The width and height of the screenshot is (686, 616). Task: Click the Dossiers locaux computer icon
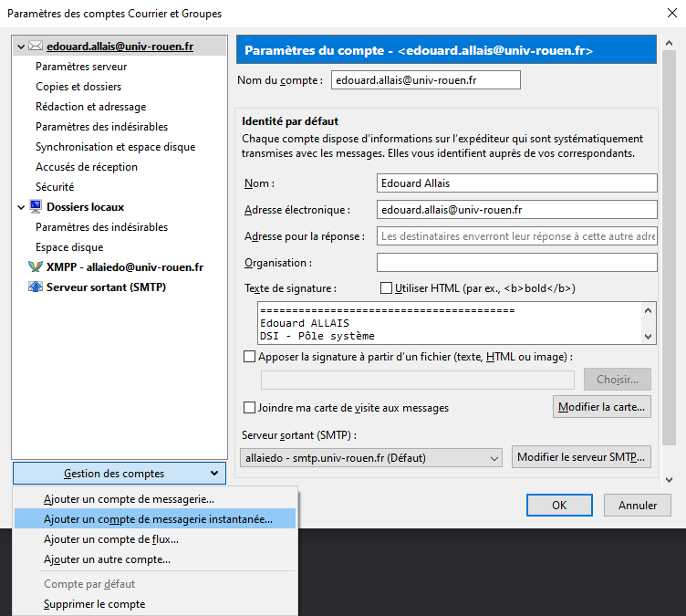point(36,207)
